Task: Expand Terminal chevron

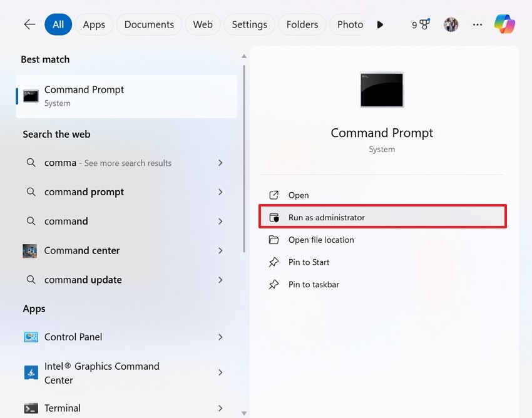Action: coord(220,408)
